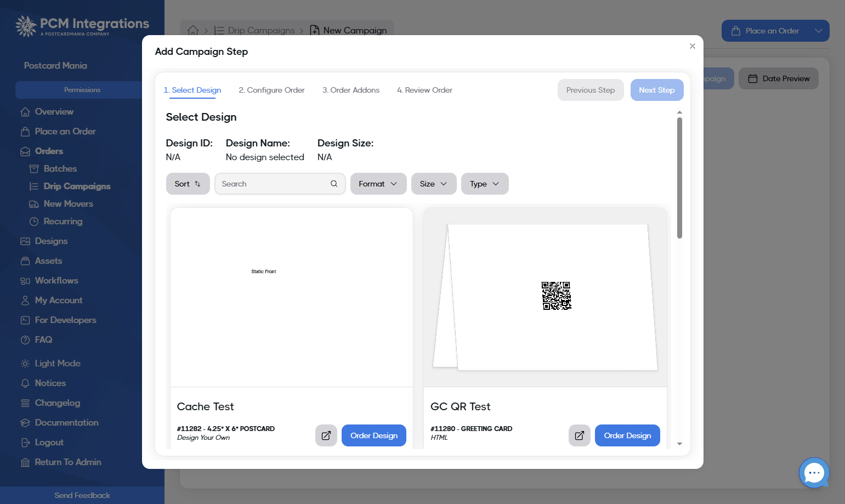Expand the Type filter dropdown

(485, 184)
